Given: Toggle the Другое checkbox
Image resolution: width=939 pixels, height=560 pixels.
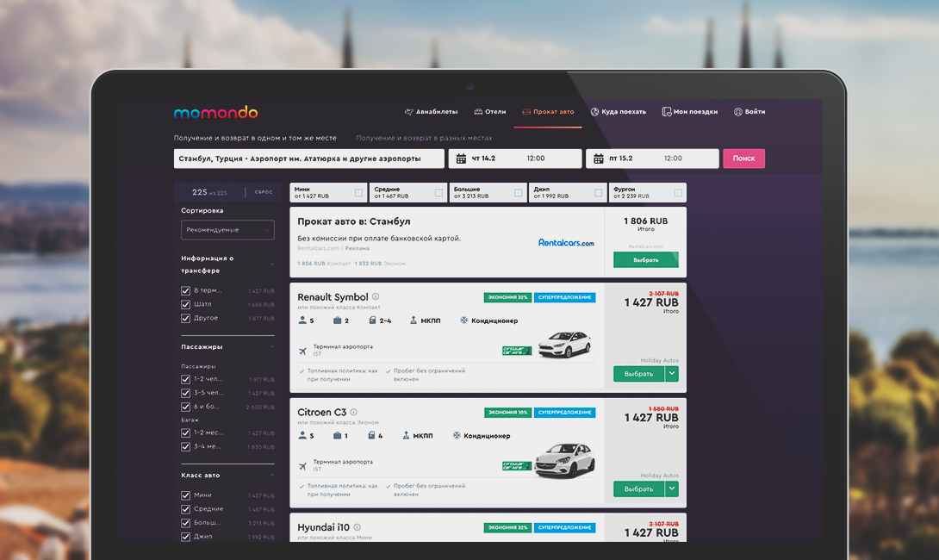Looking at the screenshot, I should [x=185, y=318].
